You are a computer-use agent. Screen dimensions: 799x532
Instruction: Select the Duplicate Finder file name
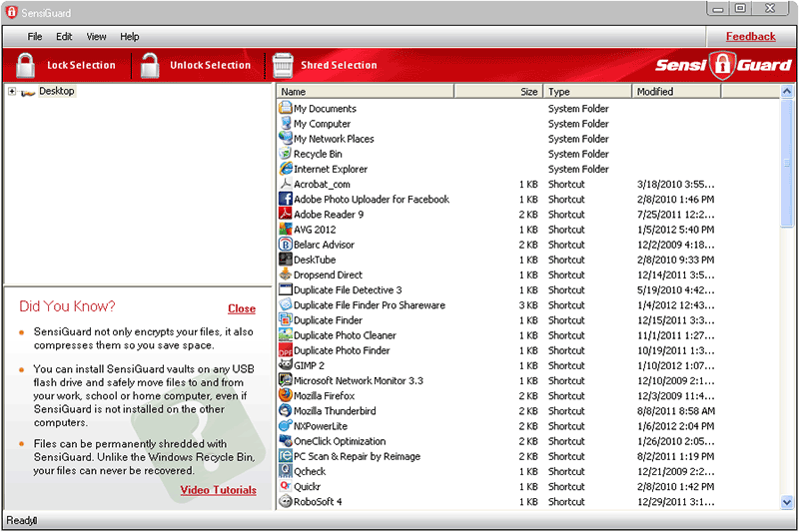(x=328, y=320)
